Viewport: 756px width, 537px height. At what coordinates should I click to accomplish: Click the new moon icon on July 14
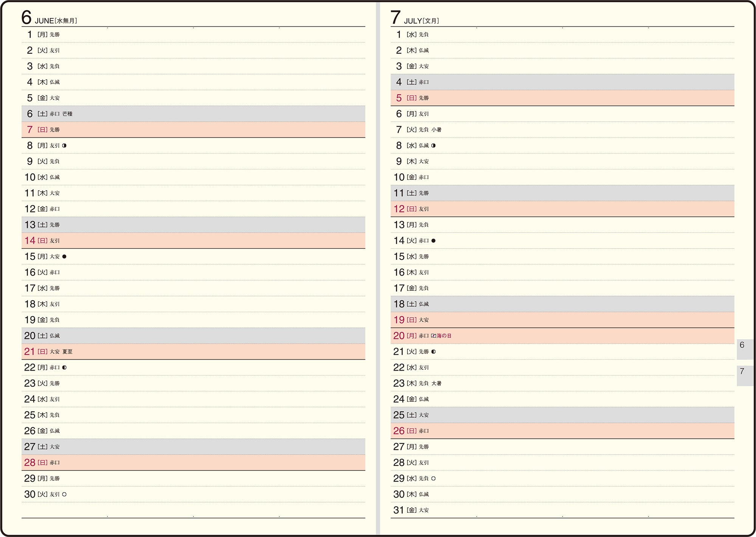tap(433, 241)
